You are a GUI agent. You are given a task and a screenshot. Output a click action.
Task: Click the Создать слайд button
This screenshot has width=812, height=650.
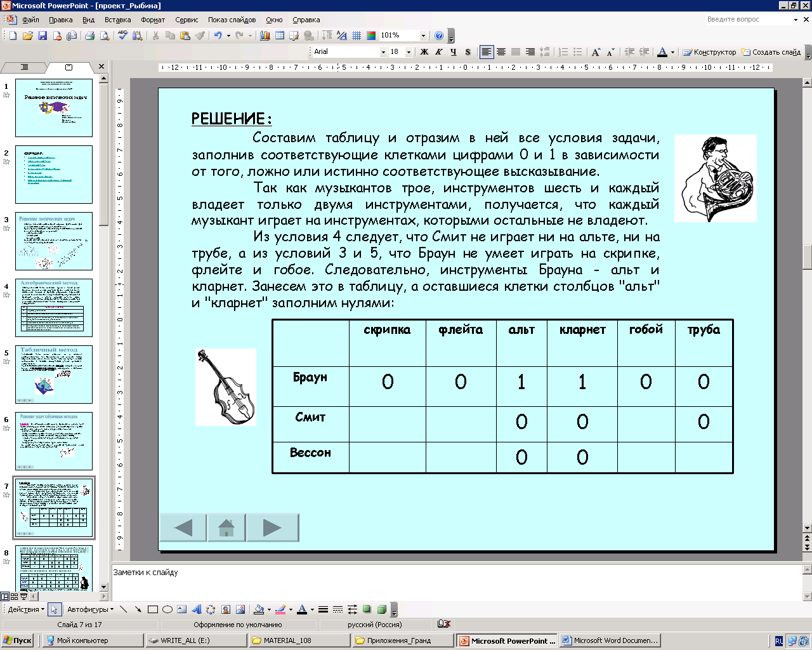771,52
